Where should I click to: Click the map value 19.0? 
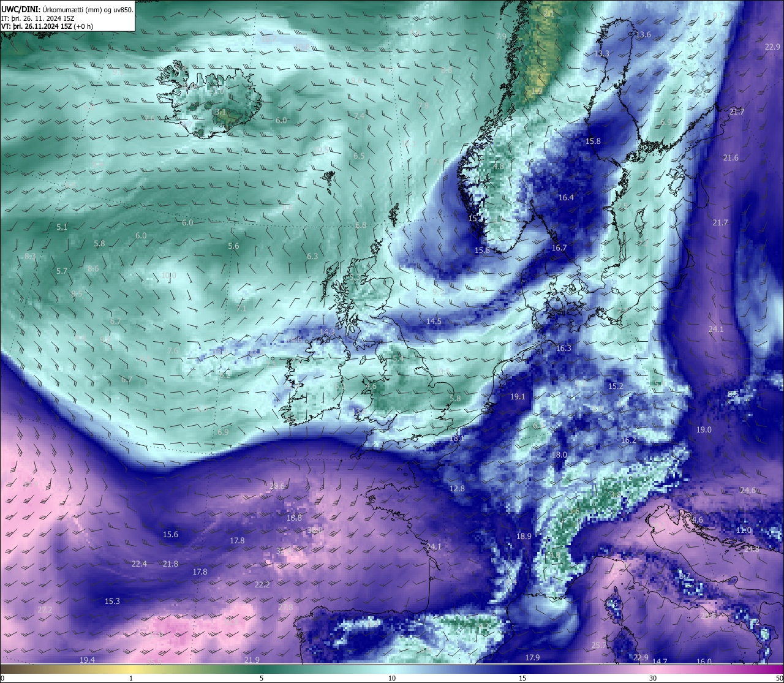click(x=704, y=430)
